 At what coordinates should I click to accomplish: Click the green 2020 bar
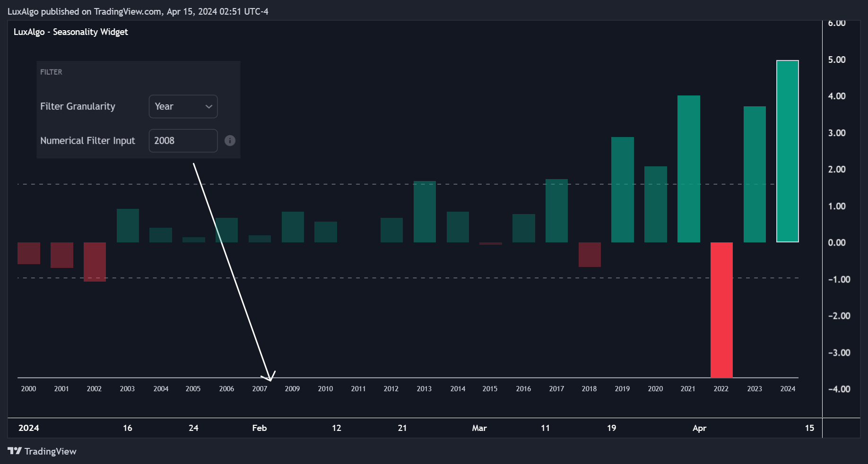point(656,204)
